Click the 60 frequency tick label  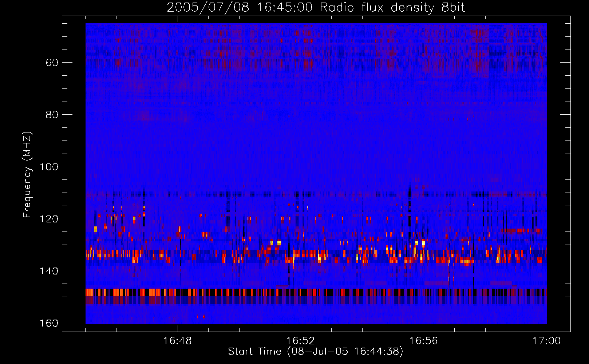tap(52, 63)
